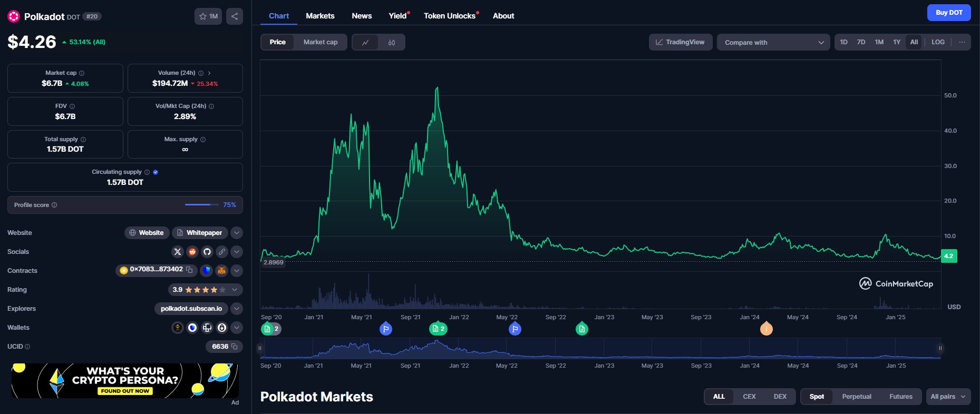Add Polkadot to watchlist with star button
This screenshot has height=414, width=980.
208,16
